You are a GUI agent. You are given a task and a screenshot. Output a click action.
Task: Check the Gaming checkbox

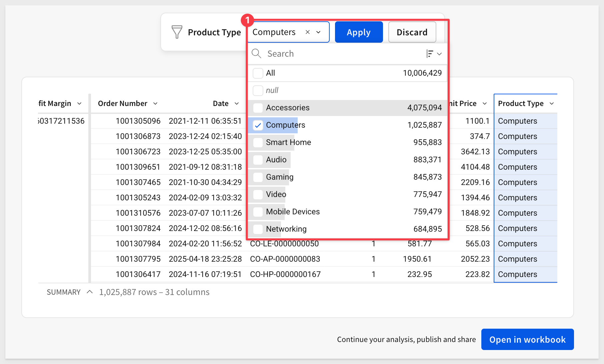click(258, 177)
